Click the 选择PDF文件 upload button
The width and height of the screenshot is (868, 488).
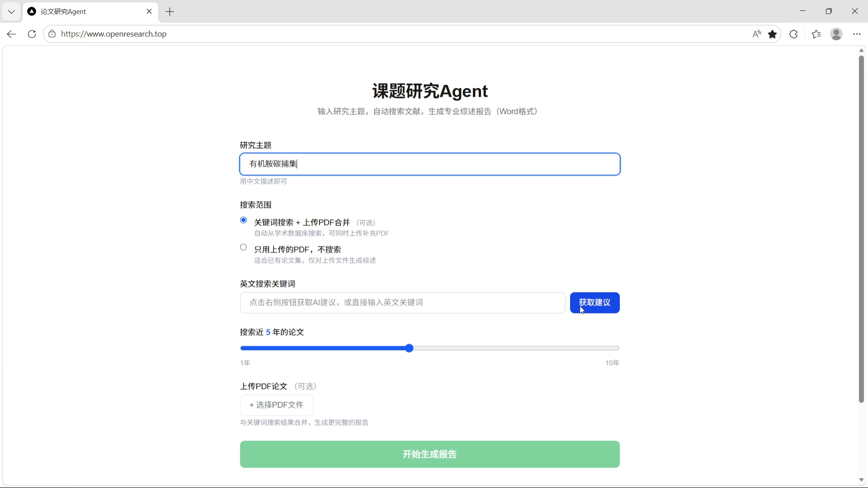point(276,405)
